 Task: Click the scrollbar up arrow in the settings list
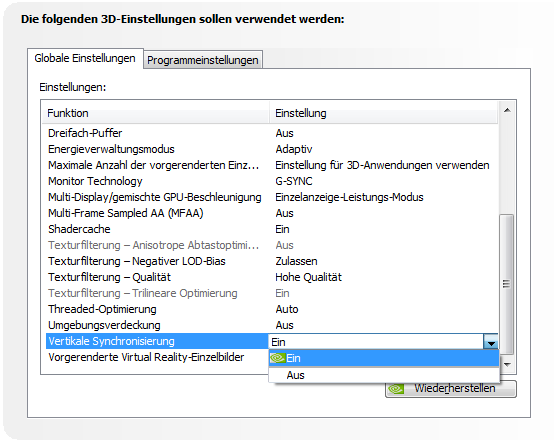coord(507,110)
